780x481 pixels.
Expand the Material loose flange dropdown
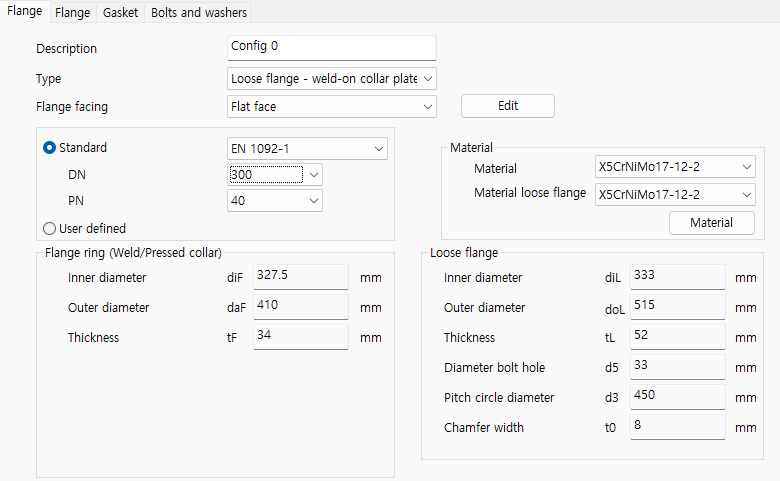675,195
